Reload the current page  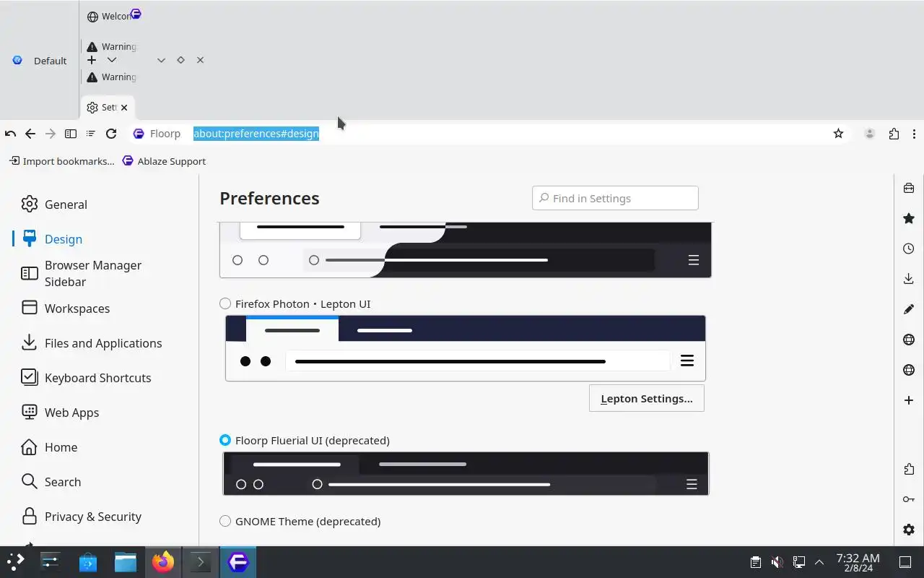[x=111, y=134]
